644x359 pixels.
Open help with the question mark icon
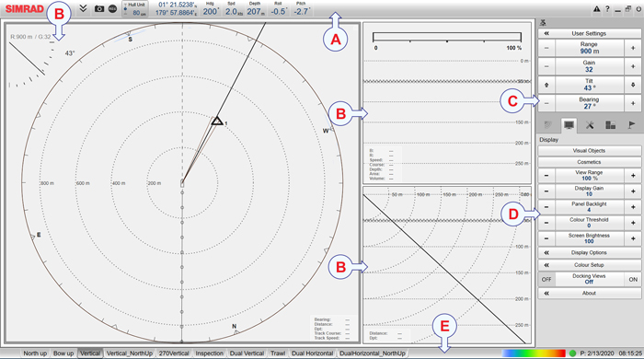(607, 8)
